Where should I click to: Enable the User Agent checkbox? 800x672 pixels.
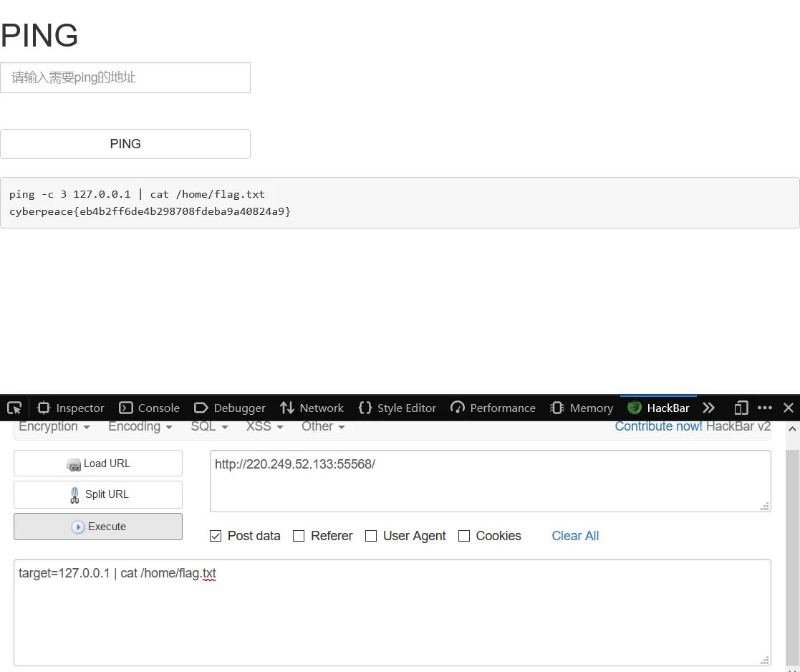[372, 537]
